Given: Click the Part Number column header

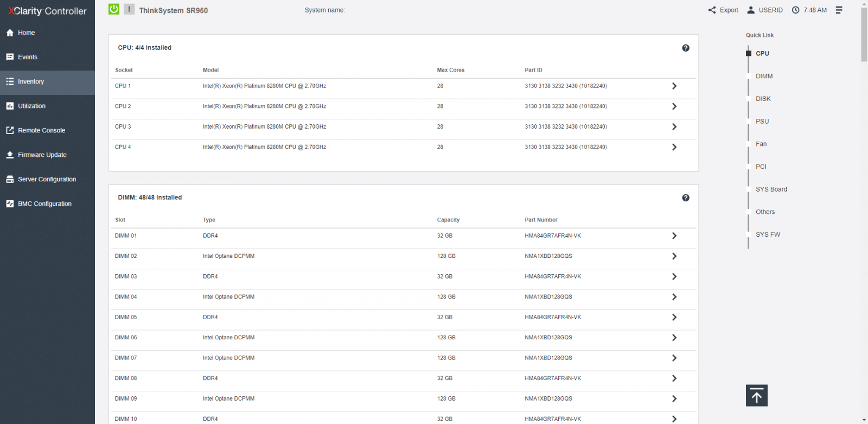Looking at the screenshot, I should 541,220.
